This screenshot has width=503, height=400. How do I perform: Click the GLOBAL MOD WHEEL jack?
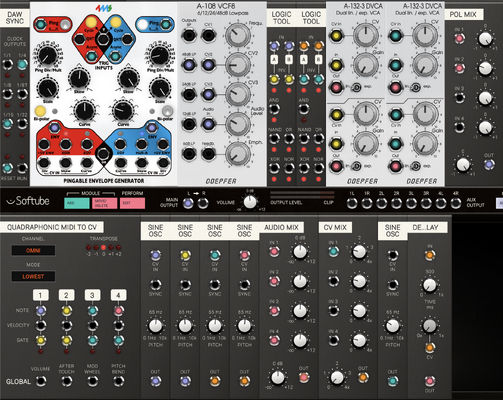pos(92,381)
